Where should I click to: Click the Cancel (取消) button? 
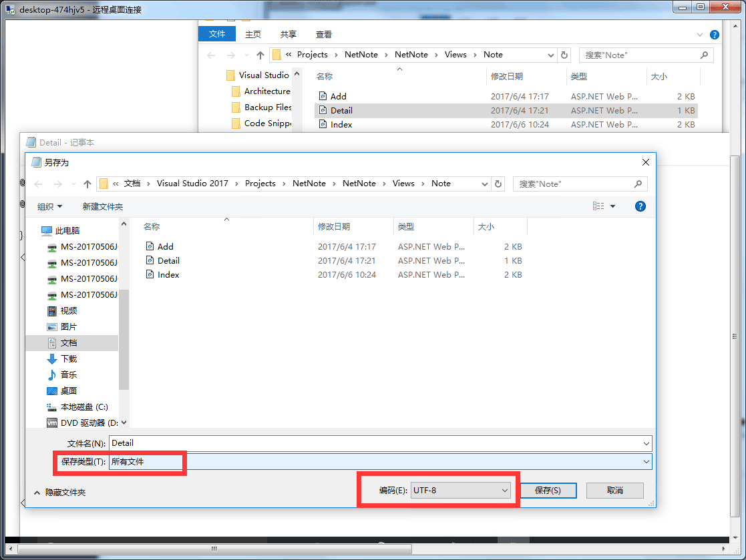point(614,491)
